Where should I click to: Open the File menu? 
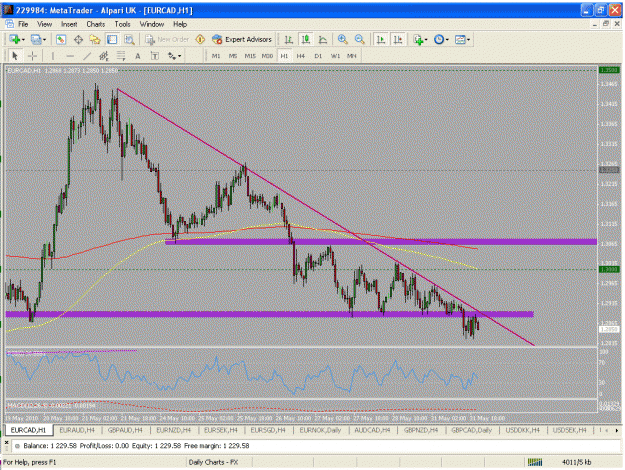click(23, 24)
